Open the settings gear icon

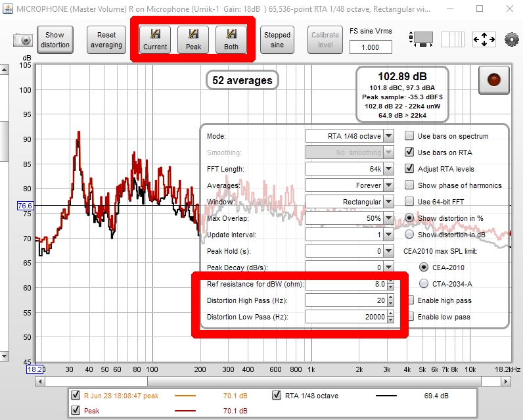[512, 39]
